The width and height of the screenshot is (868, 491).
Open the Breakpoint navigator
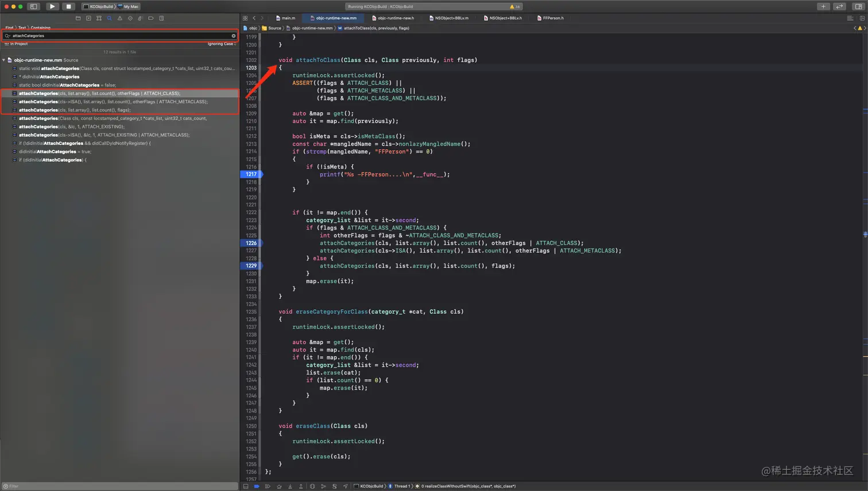point(151,18)
